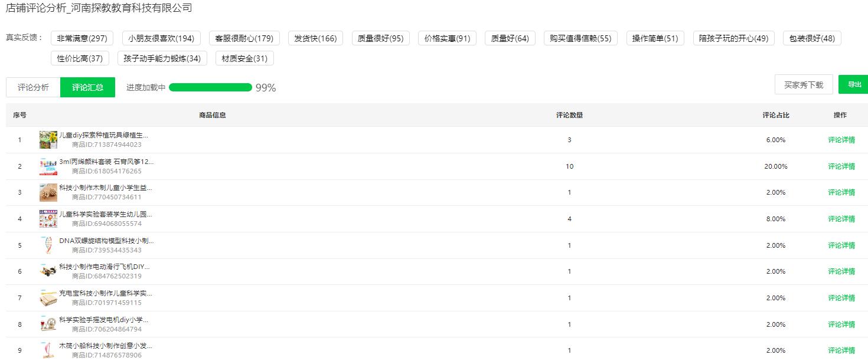This screenshot has width=868, height=361.
Task: Click the acrylic paint set product thumbnail
Action: [x=48, y=166]
